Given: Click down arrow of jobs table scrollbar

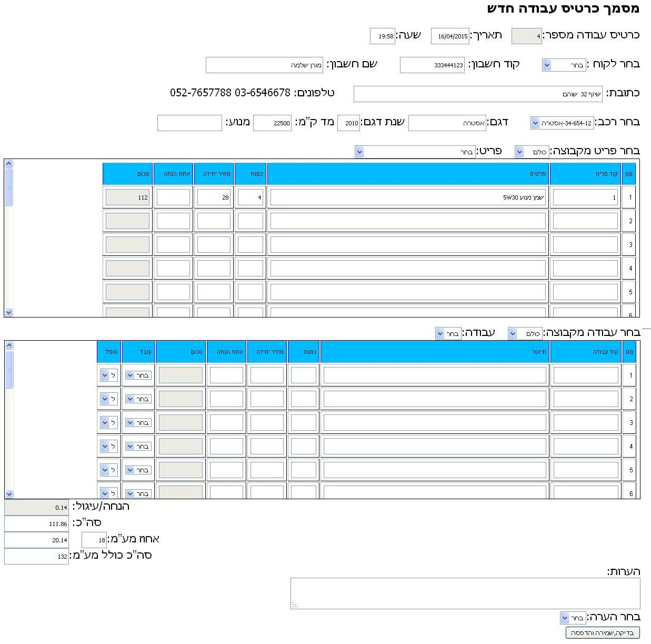Looking at the screenshot, I should click(9, 493).
